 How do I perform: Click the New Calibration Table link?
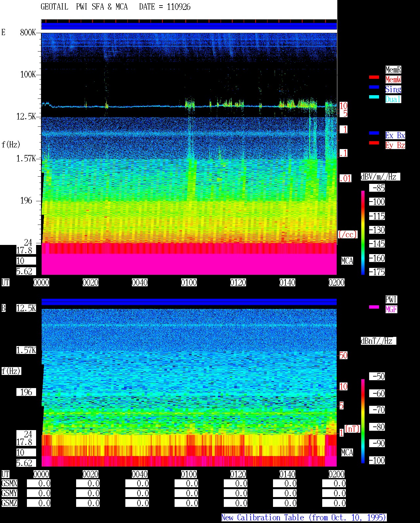click(304, 518)
